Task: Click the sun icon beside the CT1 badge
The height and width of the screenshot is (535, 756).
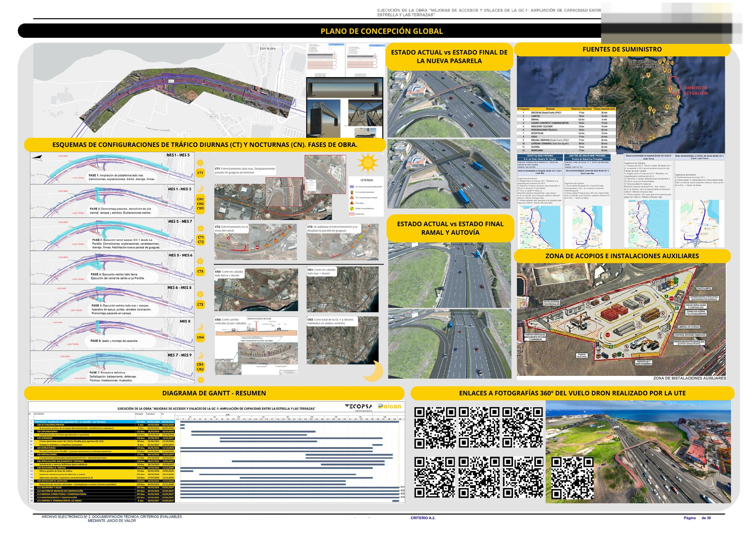Action: point(201,162)
